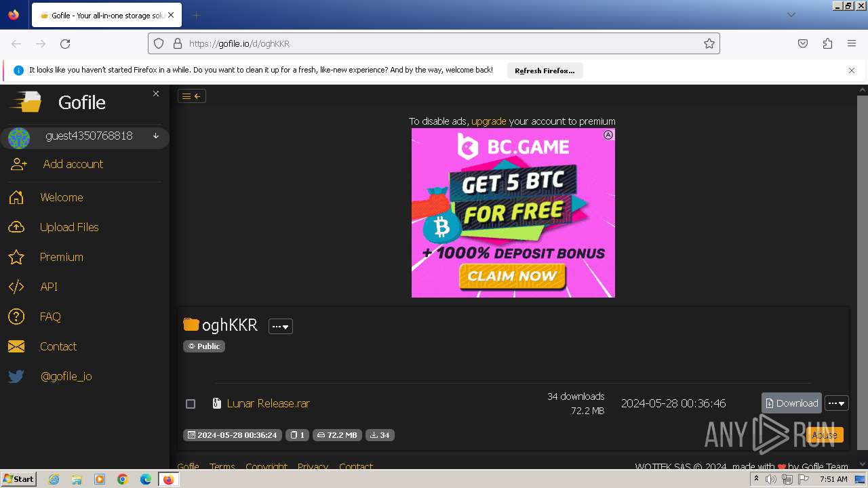Open Contact in the sidebar
The image size is (868, 488).
(x=58, y=346)
